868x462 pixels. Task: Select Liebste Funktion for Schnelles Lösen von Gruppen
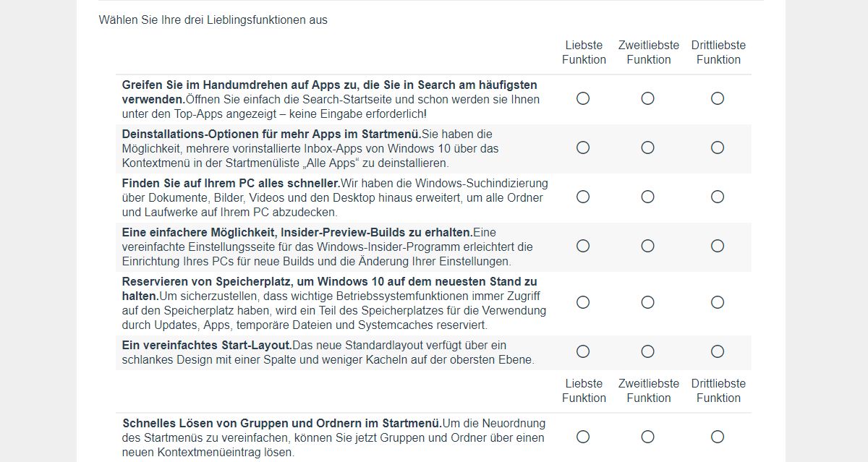point(583,437)
